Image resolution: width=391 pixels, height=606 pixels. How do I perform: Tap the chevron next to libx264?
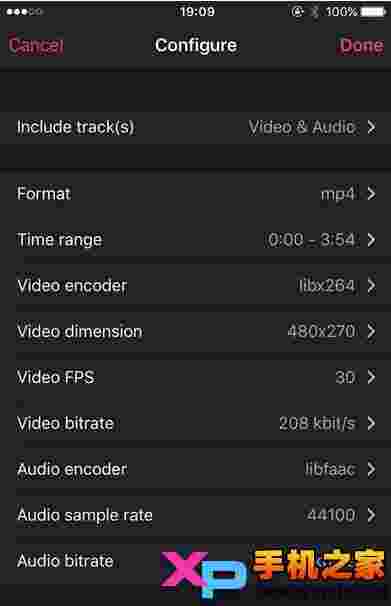coord(371,286)
